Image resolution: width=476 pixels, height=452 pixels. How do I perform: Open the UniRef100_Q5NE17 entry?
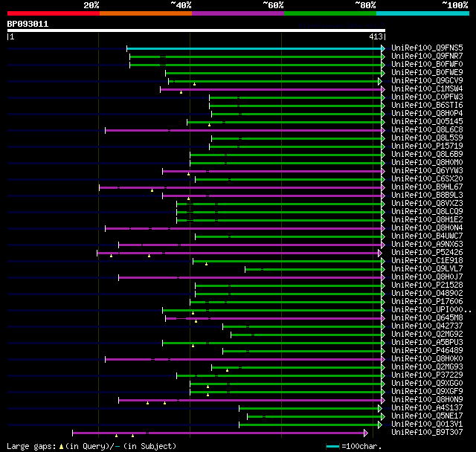point(427,416)
